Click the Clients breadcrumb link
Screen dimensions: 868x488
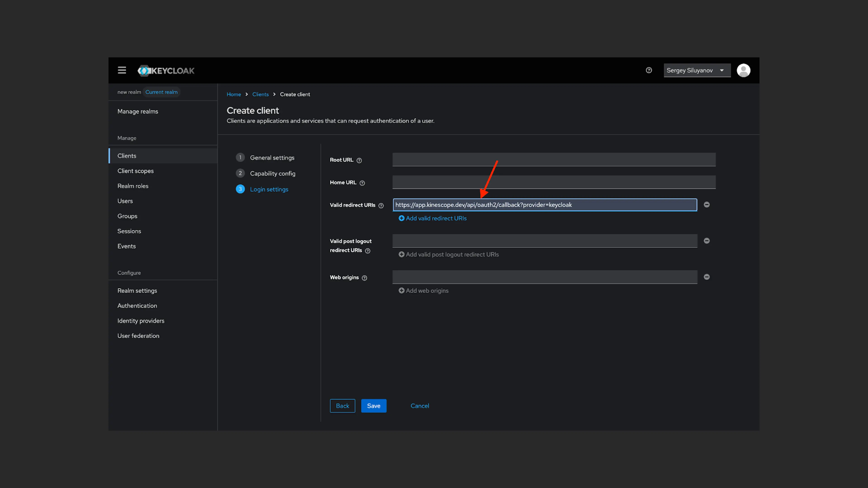260,94
